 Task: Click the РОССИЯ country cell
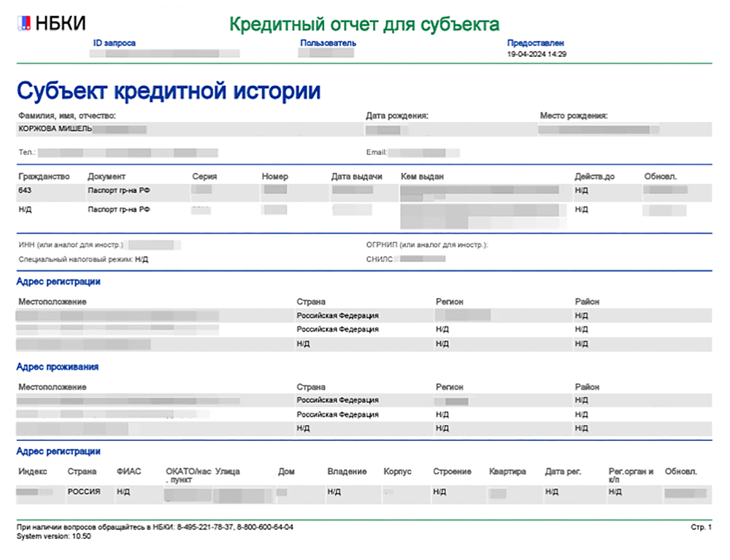(84, 492)
